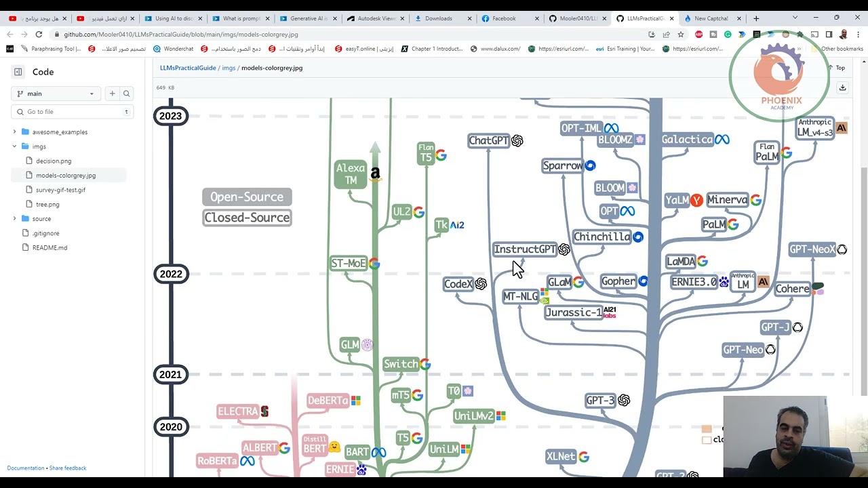The width and height of the screenshot is (868, 488).
Task: Go to LLMsPracticalGuide breadcrumb link
Action: coord(188,68)
